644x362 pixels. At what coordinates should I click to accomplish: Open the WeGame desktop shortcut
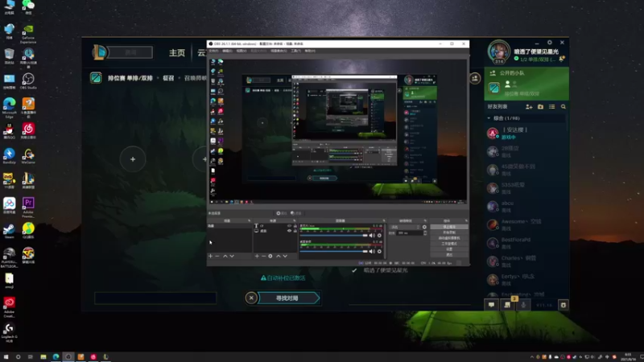click(28, 156)
